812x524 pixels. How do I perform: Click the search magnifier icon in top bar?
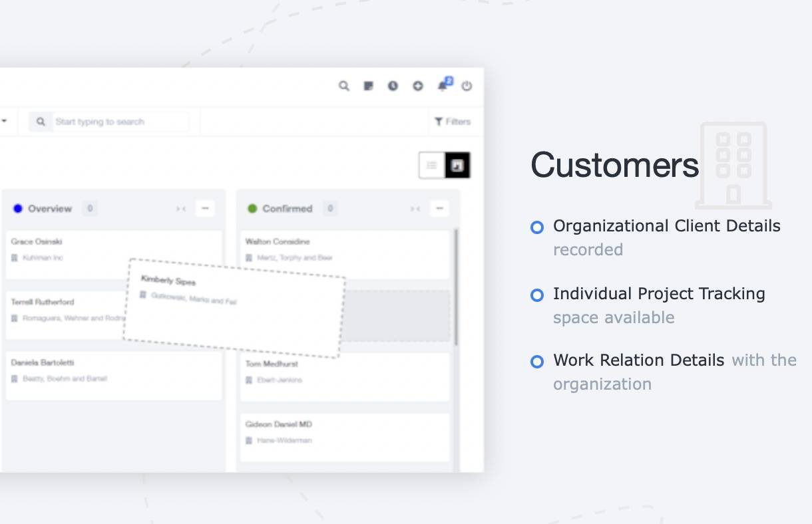pos(343,86)
